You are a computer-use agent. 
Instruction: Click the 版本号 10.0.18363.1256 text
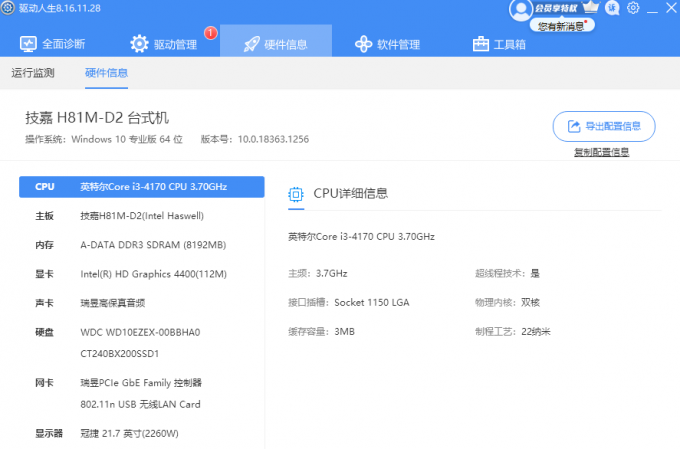pyautogui.click(x=255, y=140)
